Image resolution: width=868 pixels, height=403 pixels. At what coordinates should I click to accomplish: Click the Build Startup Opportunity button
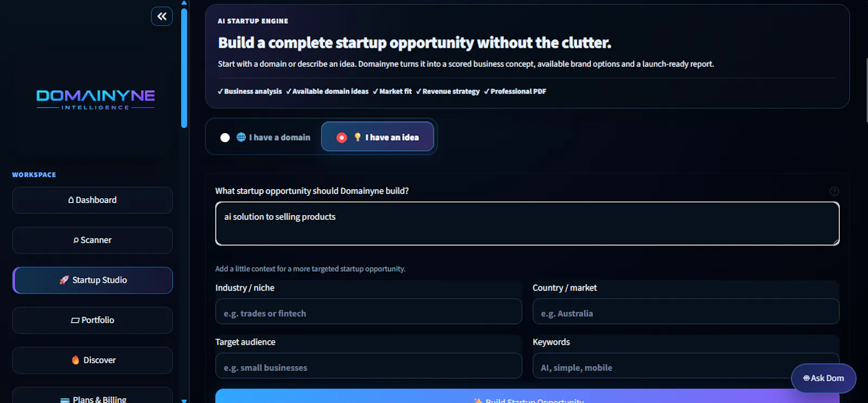click(527, 397)
